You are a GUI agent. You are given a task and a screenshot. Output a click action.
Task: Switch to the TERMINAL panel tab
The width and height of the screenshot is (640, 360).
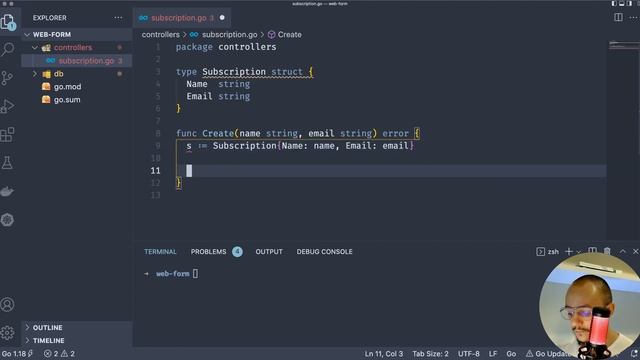point(160,251)
